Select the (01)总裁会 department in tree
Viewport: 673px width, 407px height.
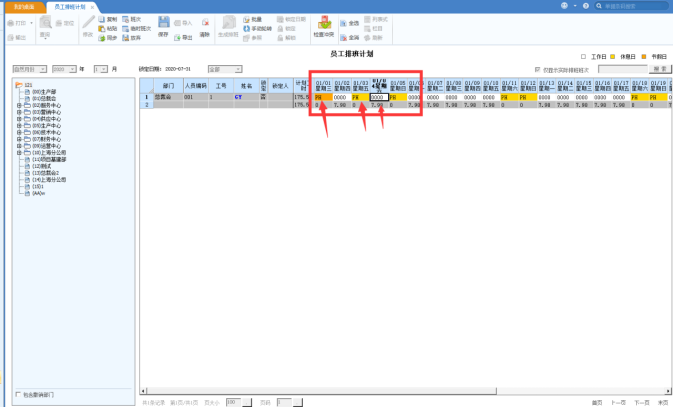46,98
